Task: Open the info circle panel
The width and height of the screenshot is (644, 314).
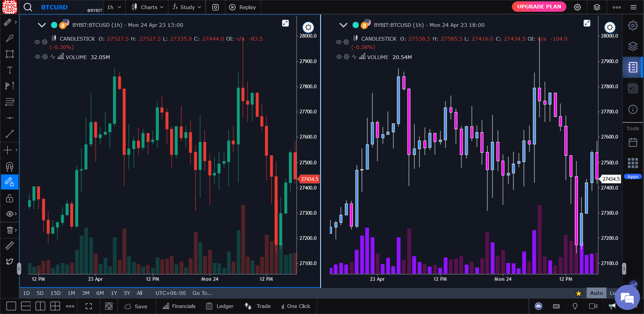Action: 633,109
